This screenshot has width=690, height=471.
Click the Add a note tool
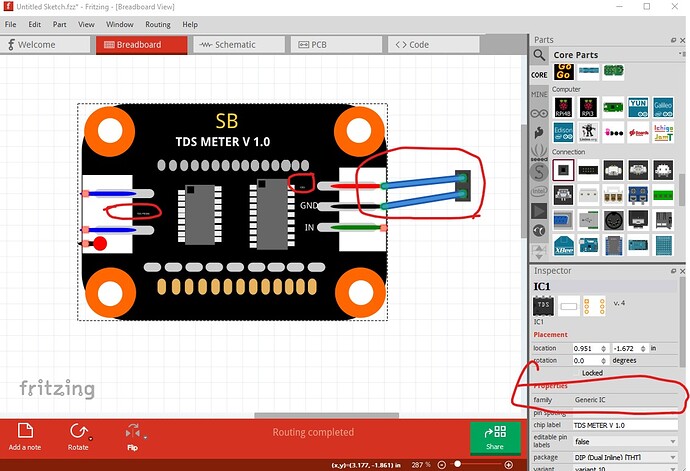tap(25, 437)
